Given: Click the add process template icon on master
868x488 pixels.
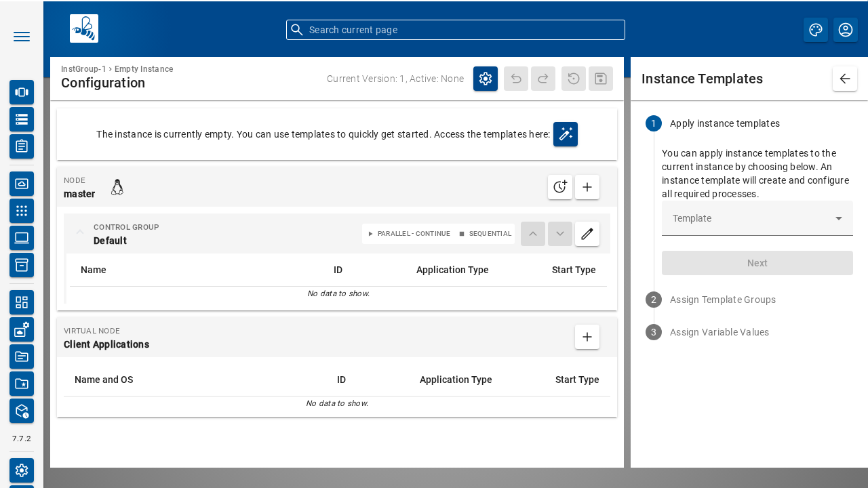Looking at the screenshot, I should 559,187.
